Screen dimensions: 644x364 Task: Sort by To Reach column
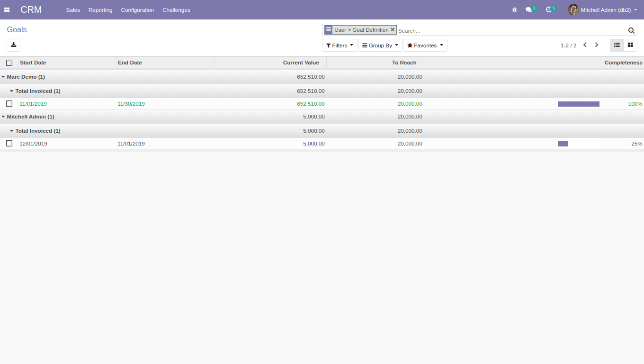375,63
